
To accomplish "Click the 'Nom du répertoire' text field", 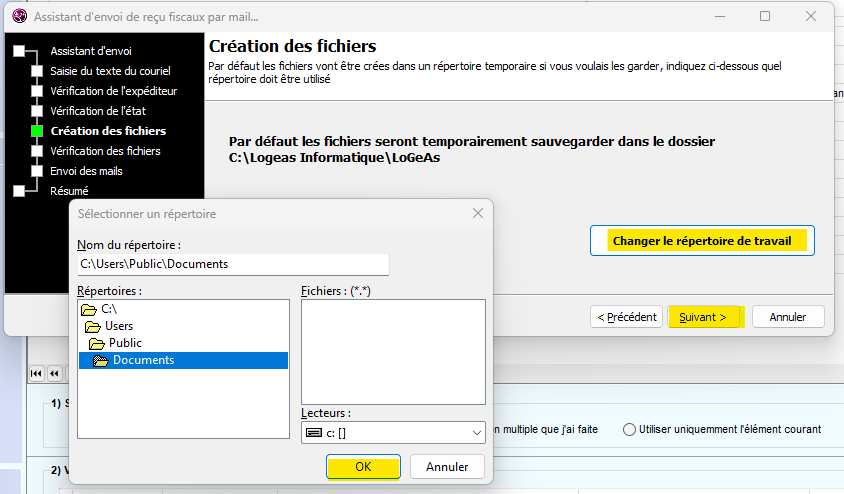I will (x=232, y=264).
